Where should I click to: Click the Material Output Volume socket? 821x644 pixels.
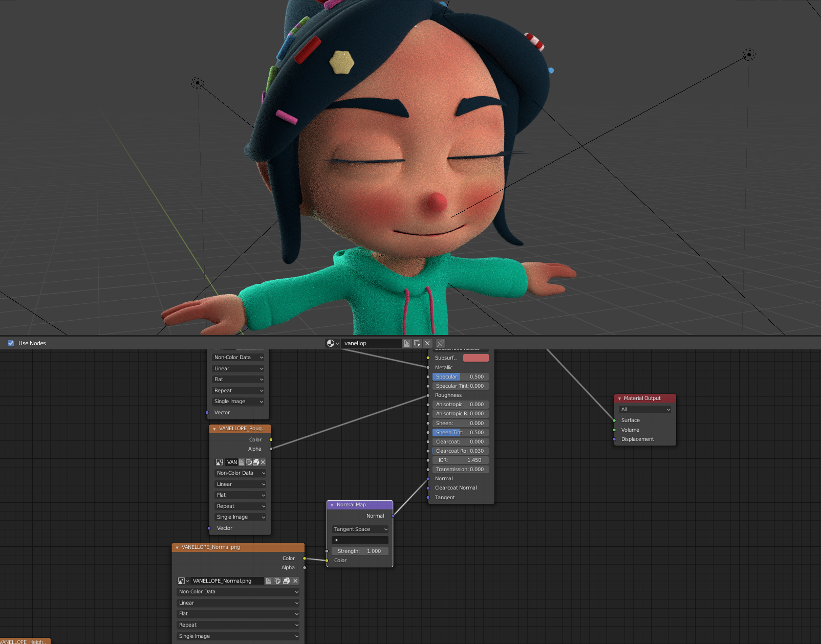tap(614, 430)
